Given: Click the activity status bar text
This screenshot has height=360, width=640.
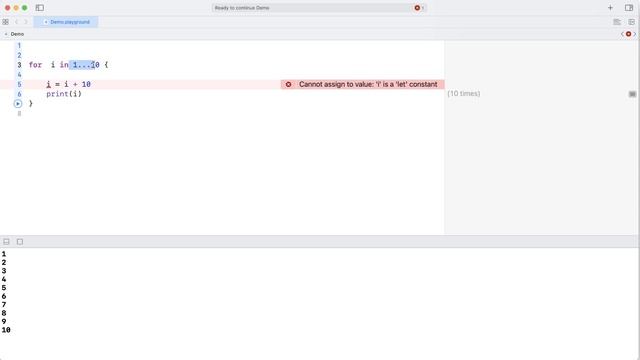Looking at the screenshot, I should [x=242, y=8].
